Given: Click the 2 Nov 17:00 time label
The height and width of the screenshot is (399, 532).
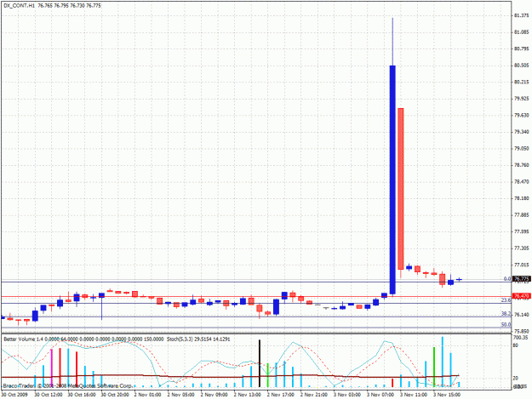Looking at the screenshot, I should (x=281, y=395).
